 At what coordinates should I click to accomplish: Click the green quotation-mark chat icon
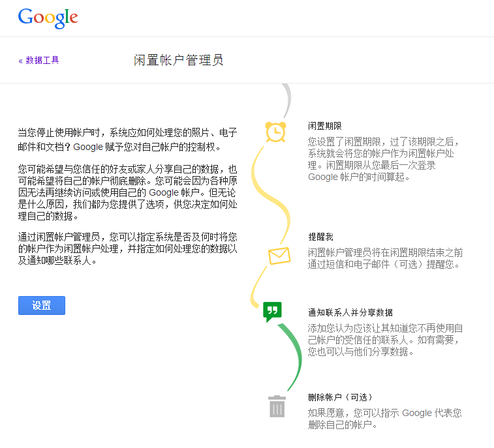click(x=272, y=311)
